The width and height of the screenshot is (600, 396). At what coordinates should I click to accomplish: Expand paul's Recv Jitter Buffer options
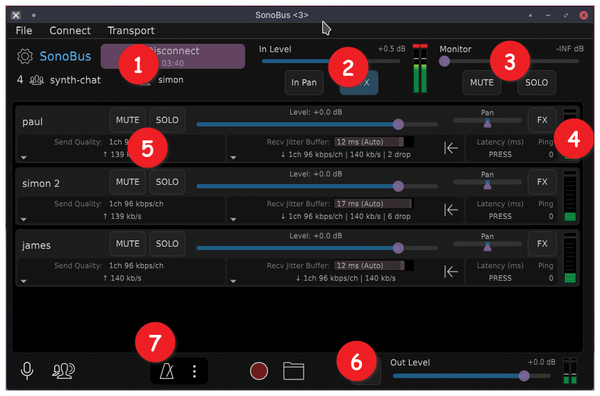(233, 157)
